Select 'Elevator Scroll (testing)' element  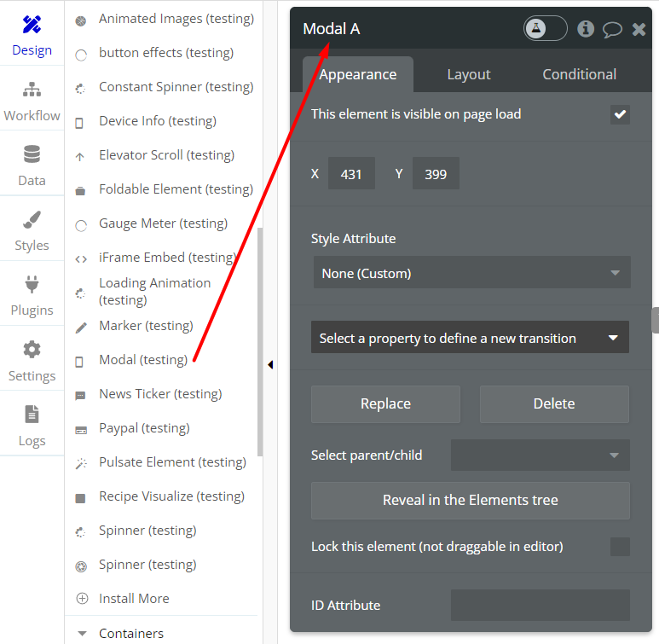tap(167, 154)
